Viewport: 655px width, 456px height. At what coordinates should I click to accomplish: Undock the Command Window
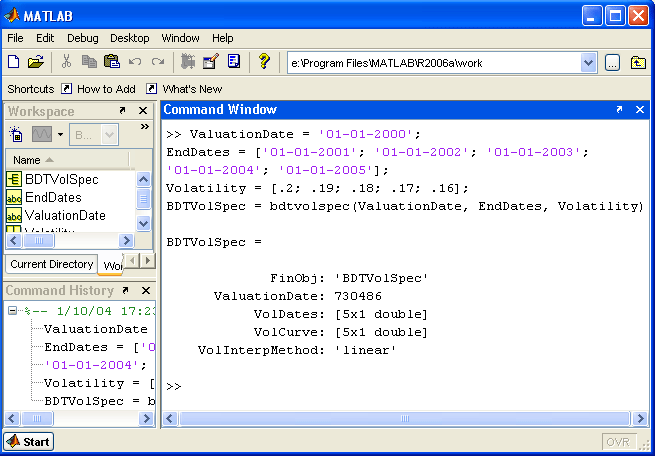pyautogui.click(x=619, y=109)
